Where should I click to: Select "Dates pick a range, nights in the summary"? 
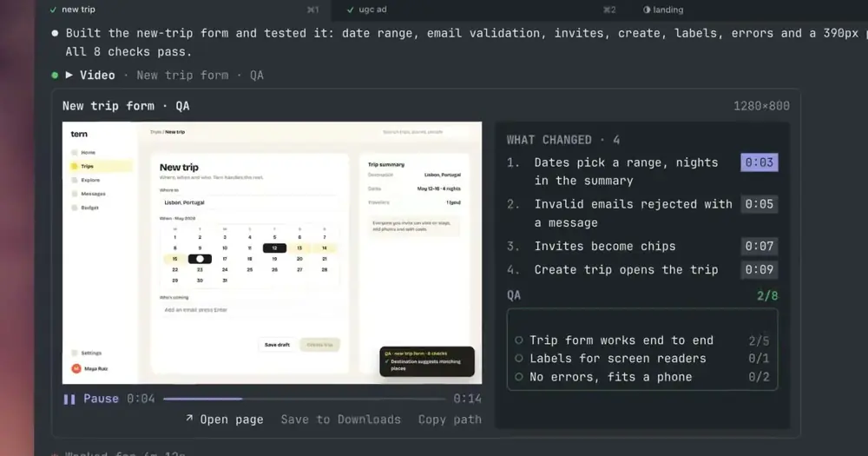(626, 171)
